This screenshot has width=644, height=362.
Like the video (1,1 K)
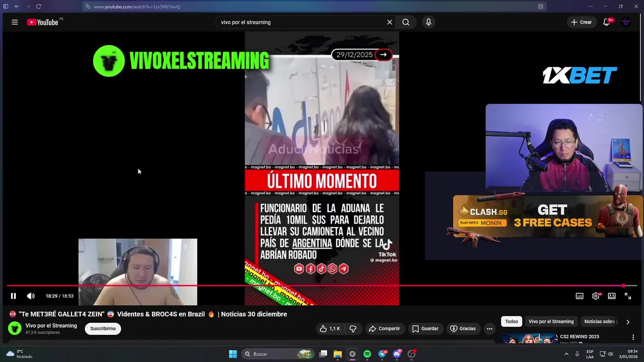click(x=330, y=328)
